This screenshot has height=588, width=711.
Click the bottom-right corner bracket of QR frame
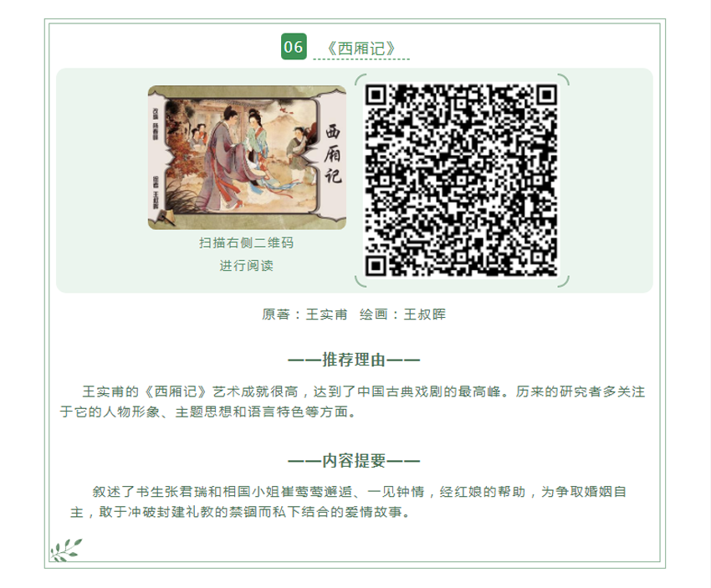(563, 282)
